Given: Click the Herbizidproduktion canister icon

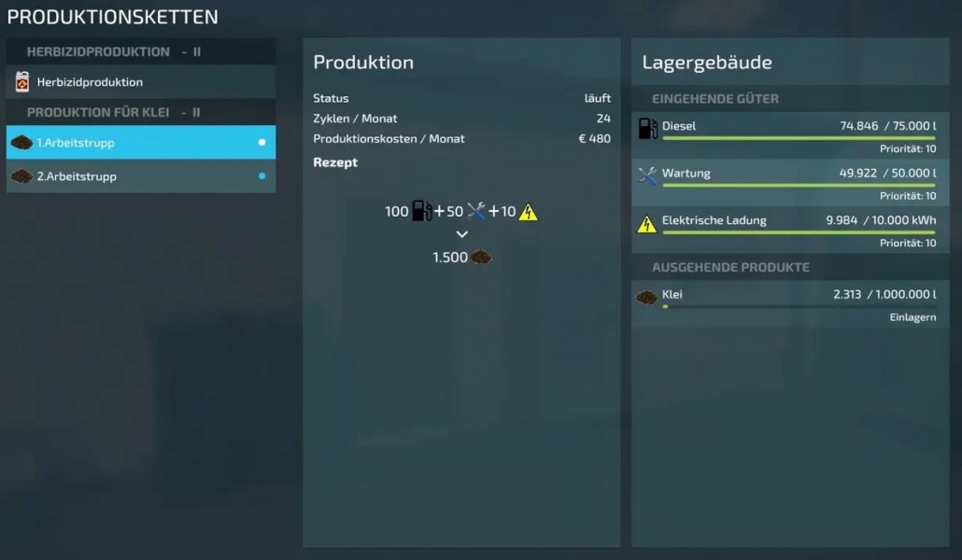Looking at the screenshot, I should pyautogui.click(x=22, y=81).
